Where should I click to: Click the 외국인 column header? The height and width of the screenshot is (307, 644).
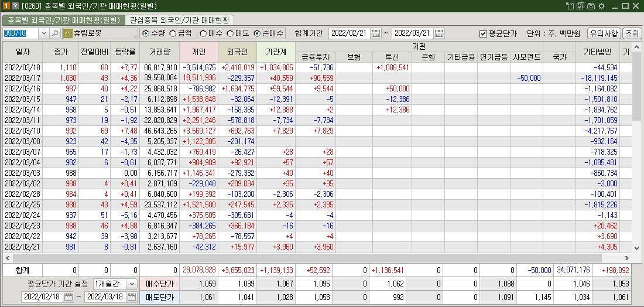(238, 52)
